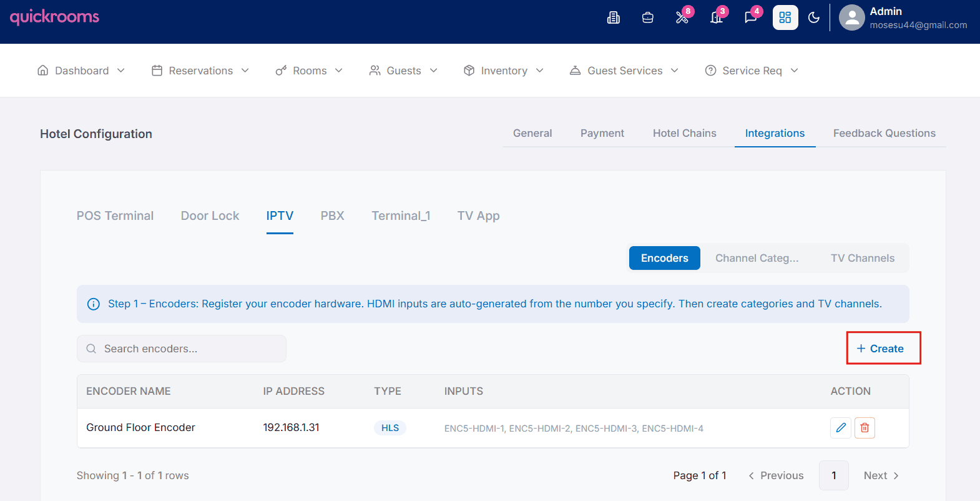Select the Encoders segment button
The width and height of the screenshot is (980, 501).
click(x=665, y=258)
